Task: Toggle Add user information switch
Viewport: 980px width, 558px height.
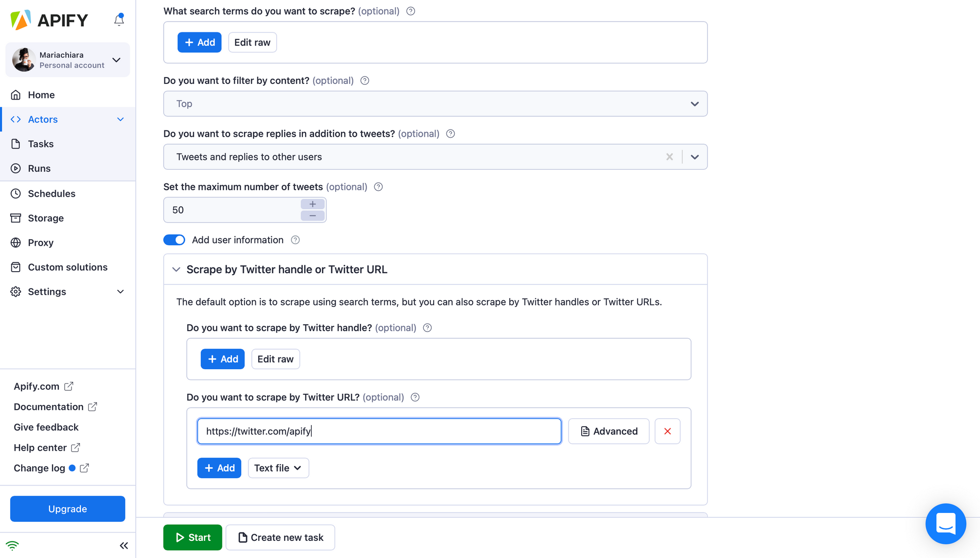Action: (x=174, y=240)
